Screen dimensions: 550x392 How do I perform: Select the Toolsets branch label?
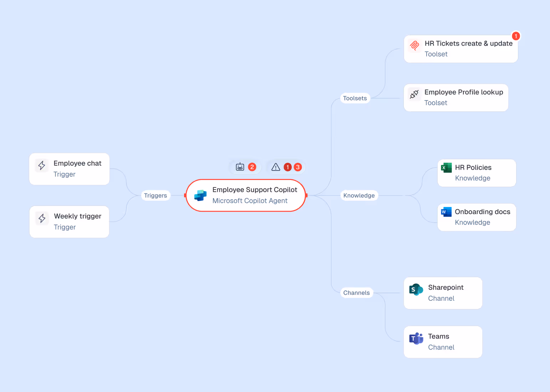(x=355, y=98)
